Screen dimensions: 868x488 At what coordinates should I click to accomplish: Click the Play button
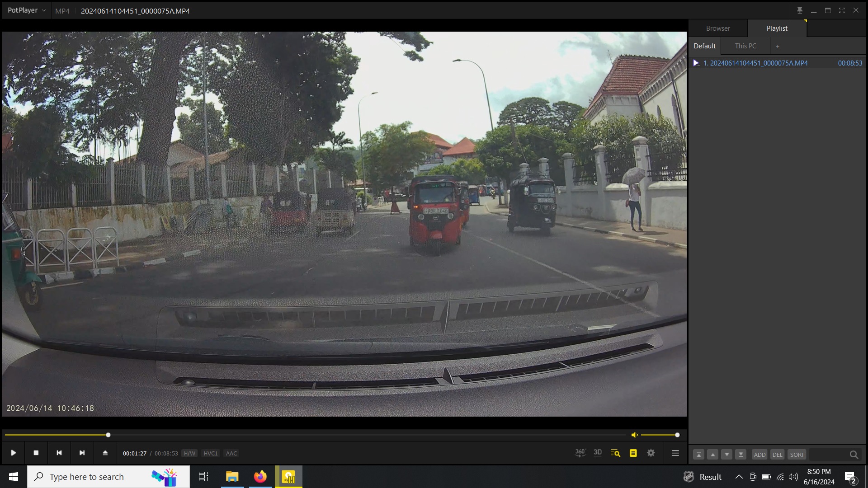click(x=14, y=453)
